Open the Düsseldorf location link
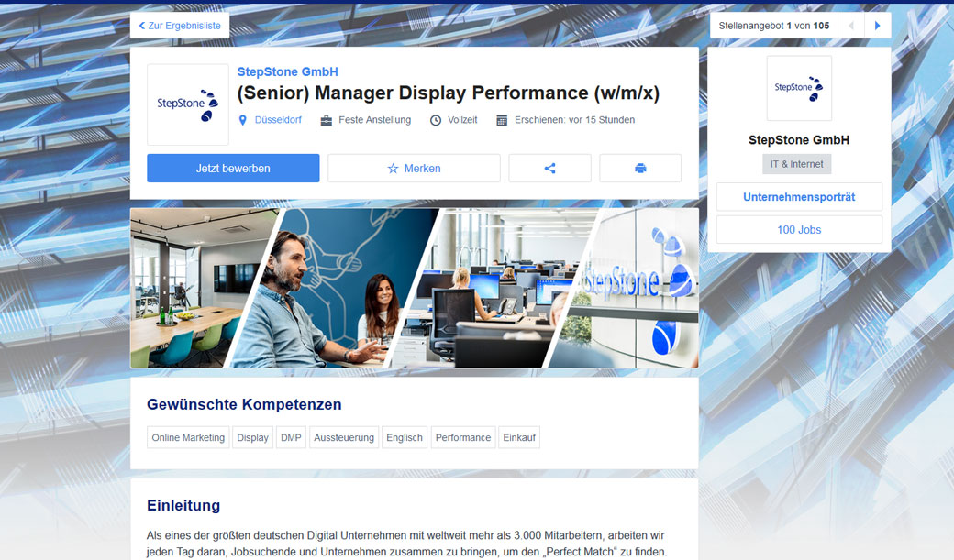Viewport: 954px width, 560px height. (x=278, y=120)
